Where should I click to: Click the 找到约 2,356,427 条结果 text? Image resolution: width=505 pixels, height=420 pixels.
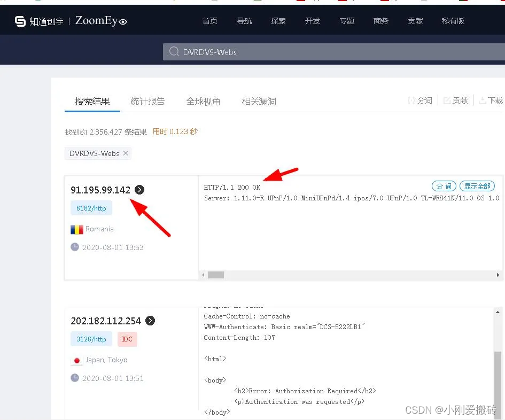pyautogui.click(x=106, y=132)
